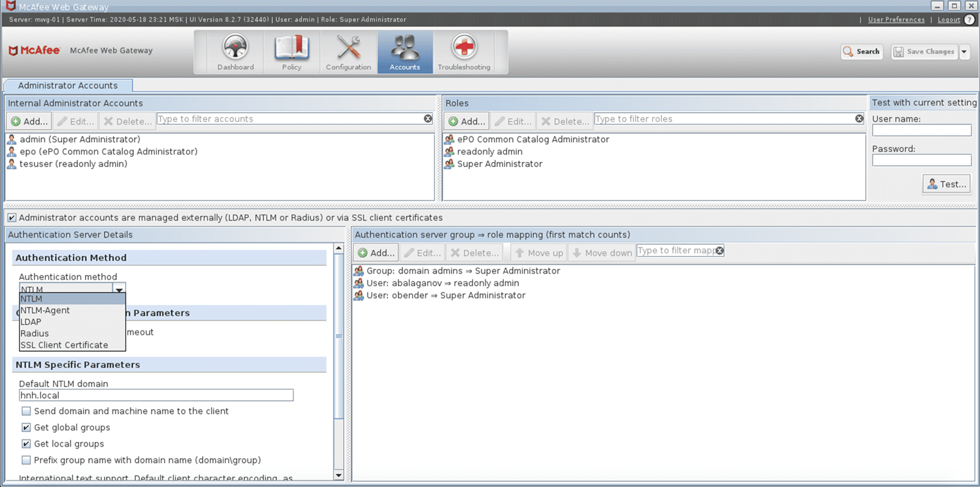This screenshot has height=487, width=980.
Task: Toggle externally managed administrator accounts checkbox
Action: pos(12,217)
